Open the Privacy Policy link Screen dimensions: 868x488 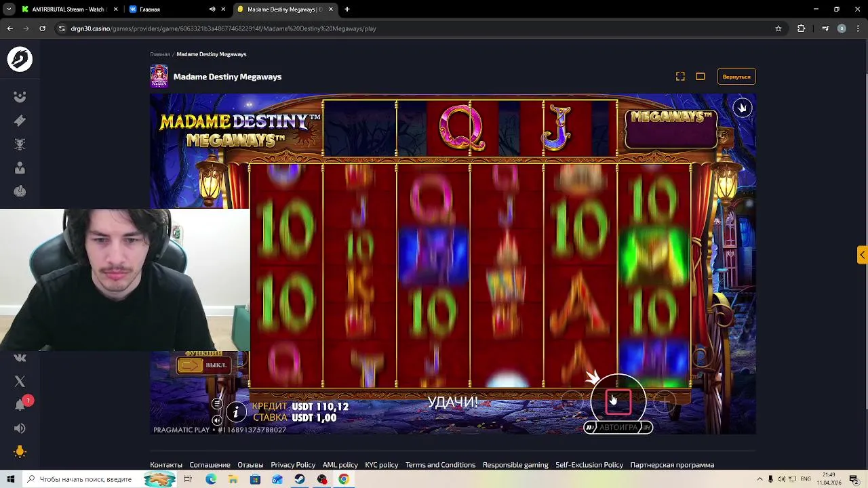click(x=293, y=465)
